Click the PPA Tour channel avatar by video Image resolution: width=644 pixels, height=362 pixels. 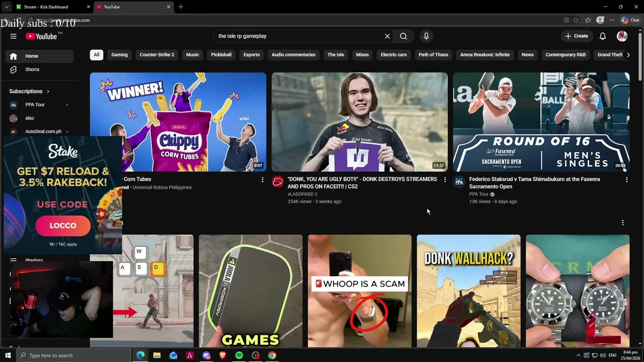click(x=459, y=182)
